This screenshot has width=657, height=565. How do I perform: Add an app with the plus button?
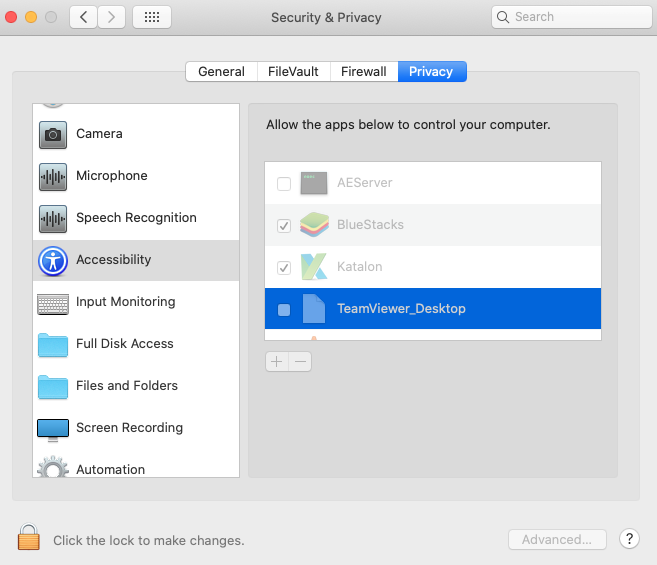[277, 361]
